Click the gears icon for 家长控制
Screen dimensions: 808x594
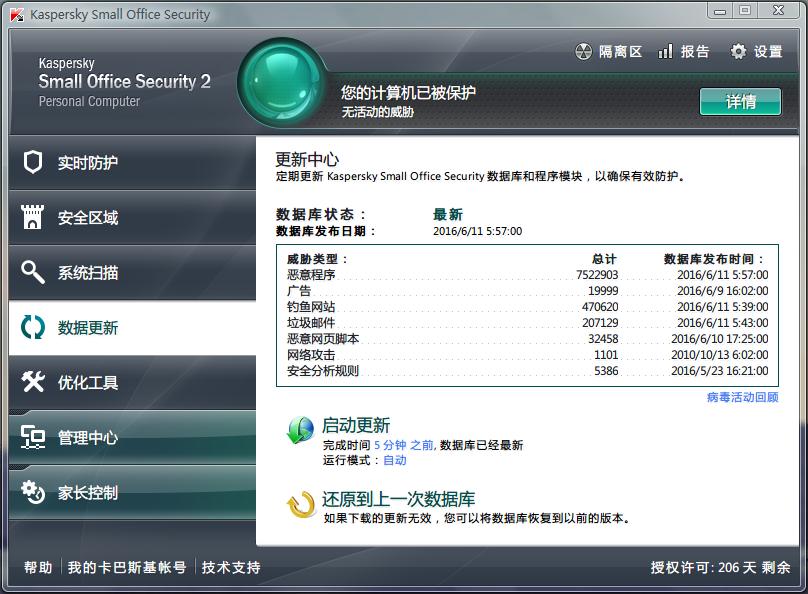pyautogui.click(x=33, y=492)
